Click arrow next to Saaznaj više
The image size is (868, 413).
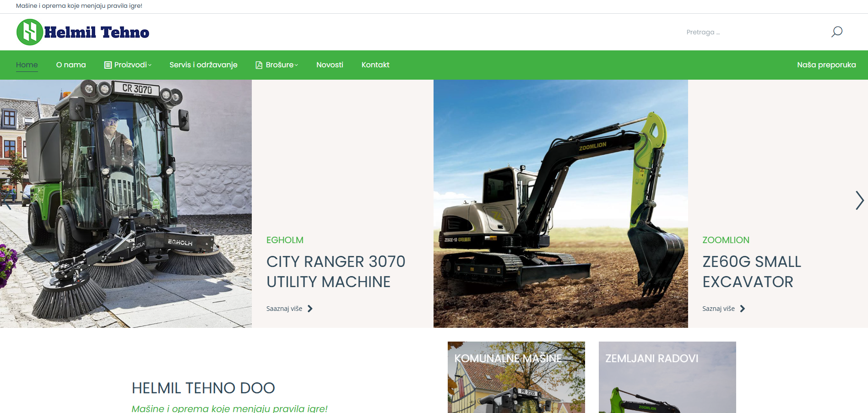point(310,309)
